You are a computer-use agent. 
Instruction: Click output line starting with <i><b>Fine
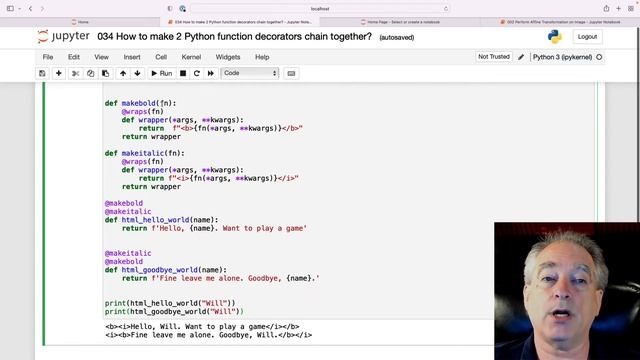coord(209,335)
